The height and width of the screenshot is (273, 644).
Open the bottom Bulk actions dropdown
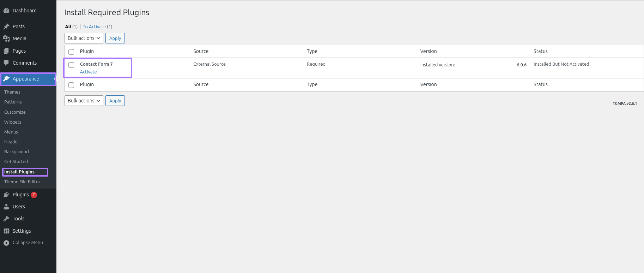[84, 101]
